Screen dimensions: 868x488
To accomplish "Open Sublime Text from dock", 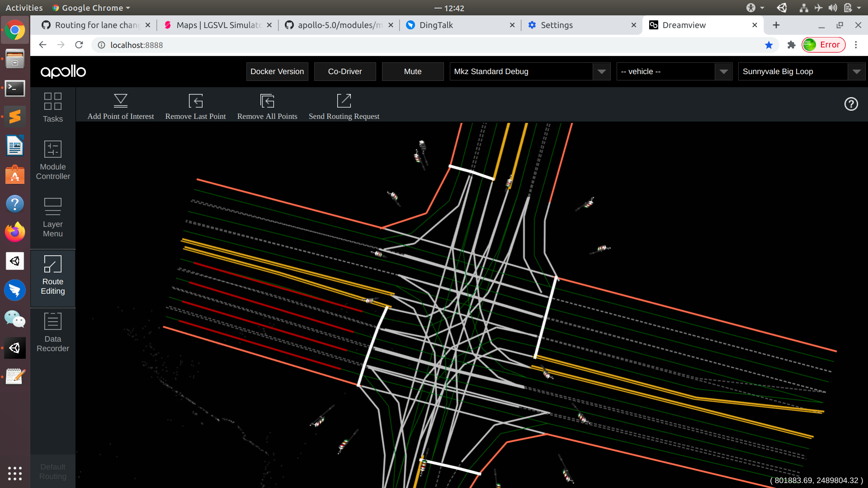I will click(x=15, y=117).
